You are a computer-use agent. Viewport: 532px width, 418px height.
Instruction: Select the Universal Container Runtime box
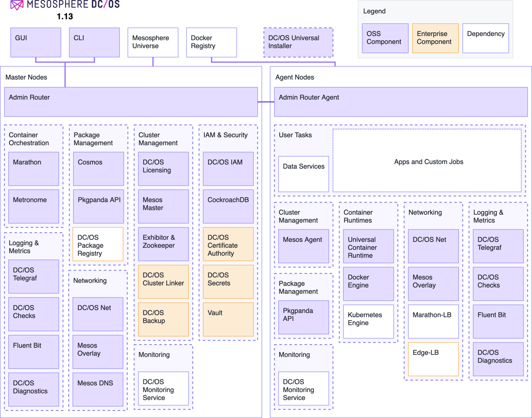(x=368, y=246)
